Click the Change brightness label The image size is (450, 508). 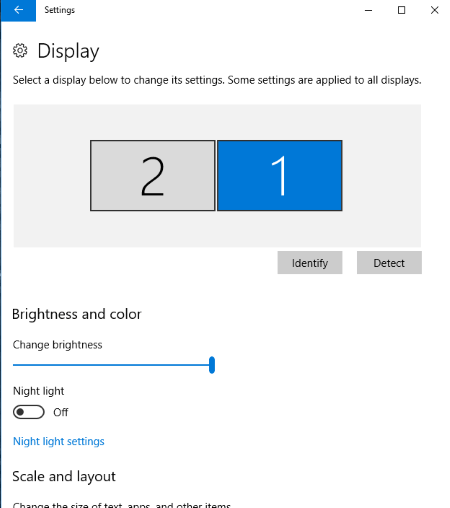pos(57,345)
